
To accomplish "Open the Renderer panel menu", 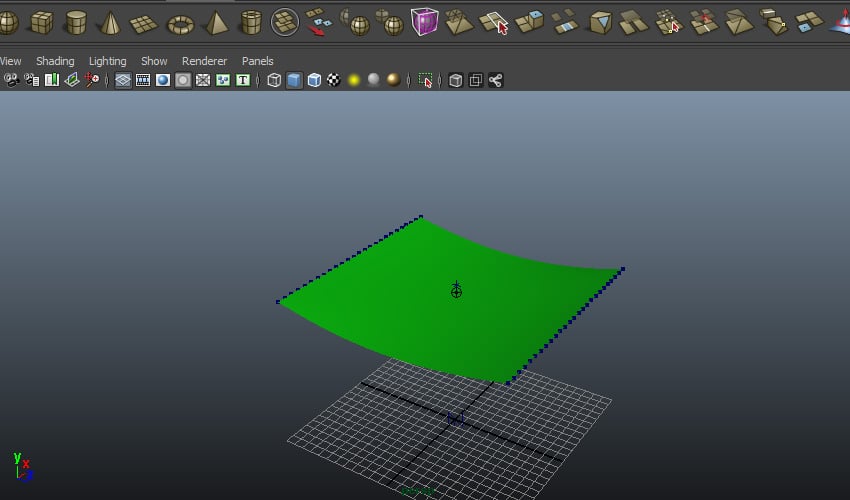I will (x=204, y=61).
